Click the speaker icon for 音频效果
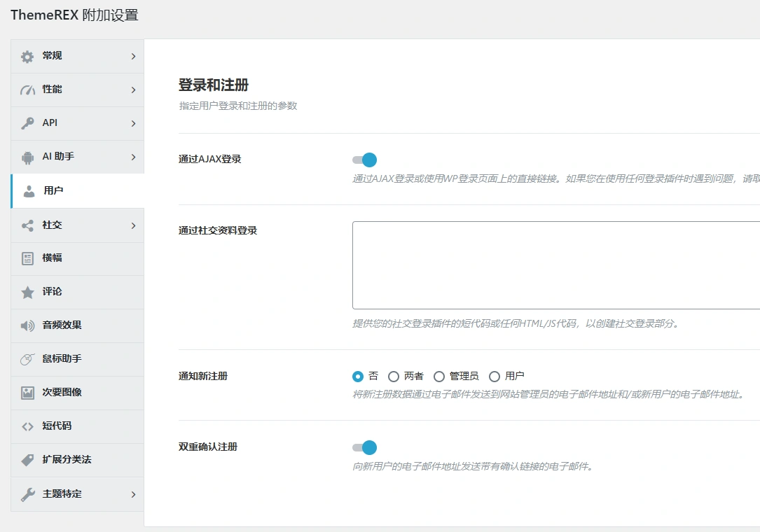 tap(27, 325)
